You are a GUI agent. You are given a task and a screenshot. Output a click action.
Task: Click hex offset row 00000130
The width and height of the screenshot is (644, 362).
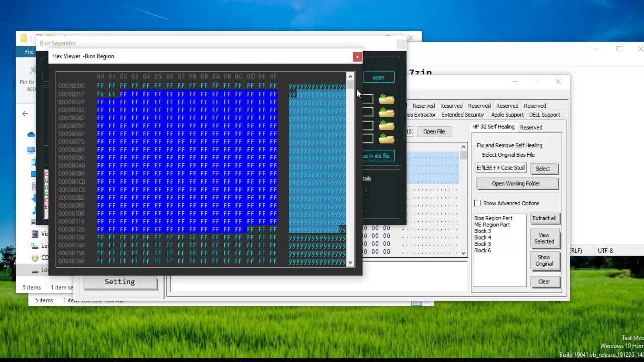coord(71,237)
